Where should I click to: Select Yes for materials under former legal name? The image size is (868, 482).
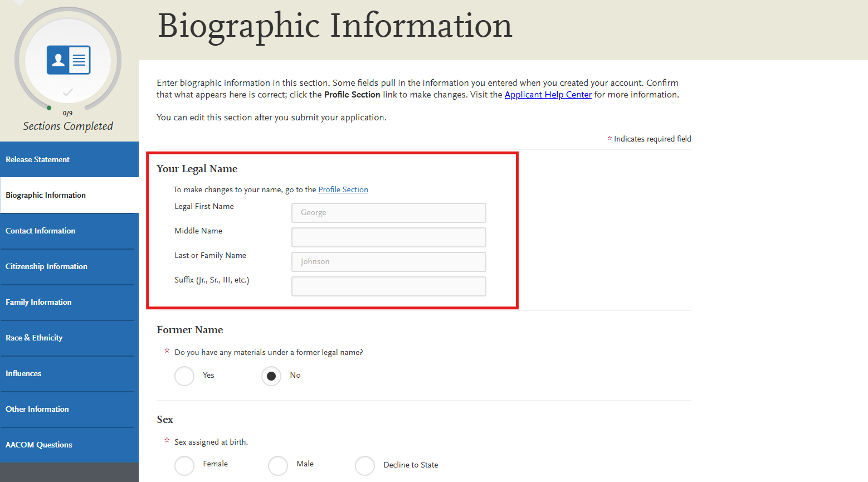[184, 376]
